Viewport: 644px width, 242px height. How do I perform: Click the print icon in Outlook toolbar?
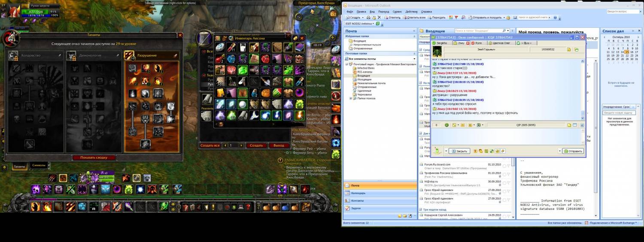coord(368,18)
